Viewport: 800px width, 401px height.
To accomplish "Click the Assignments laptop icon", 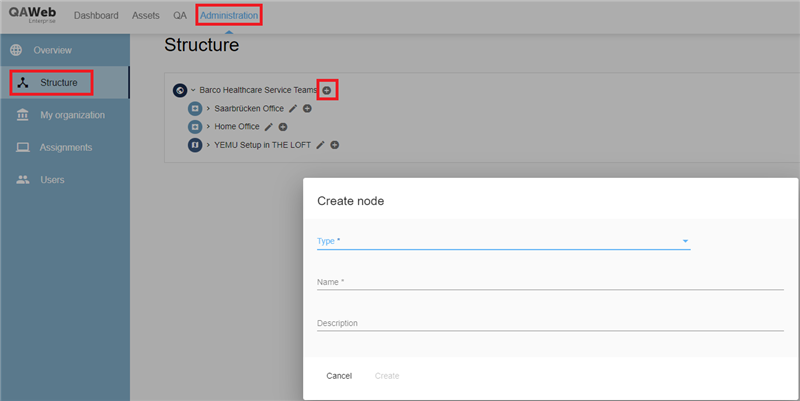I will (x=22, y=147).
